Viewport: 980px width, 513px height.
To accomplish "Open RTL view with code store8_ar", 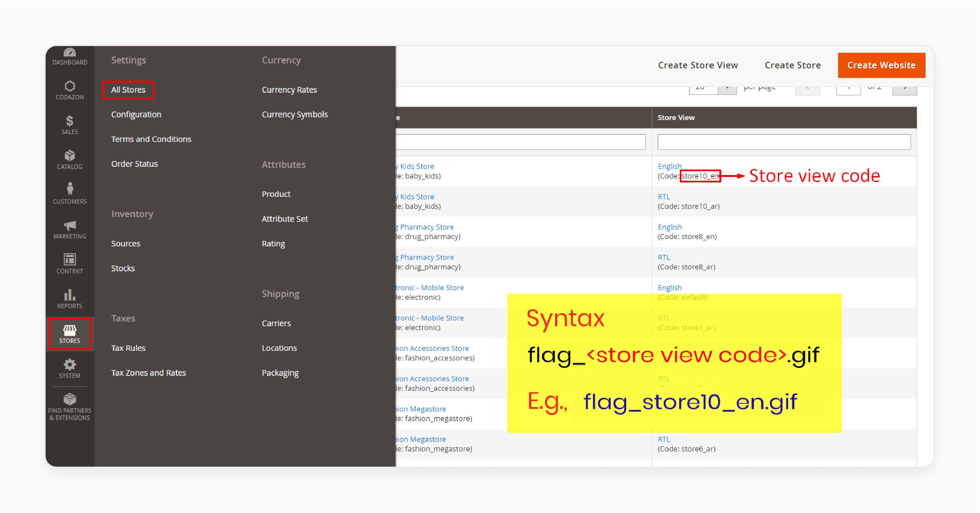I will pos(664,258).
